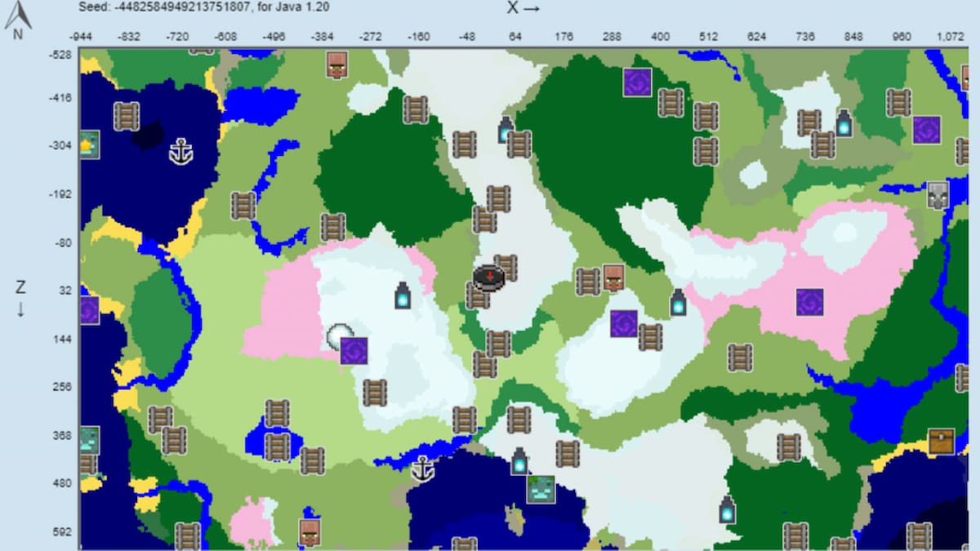Select the geode lantern icon near the bottom edge

(727, 509)
